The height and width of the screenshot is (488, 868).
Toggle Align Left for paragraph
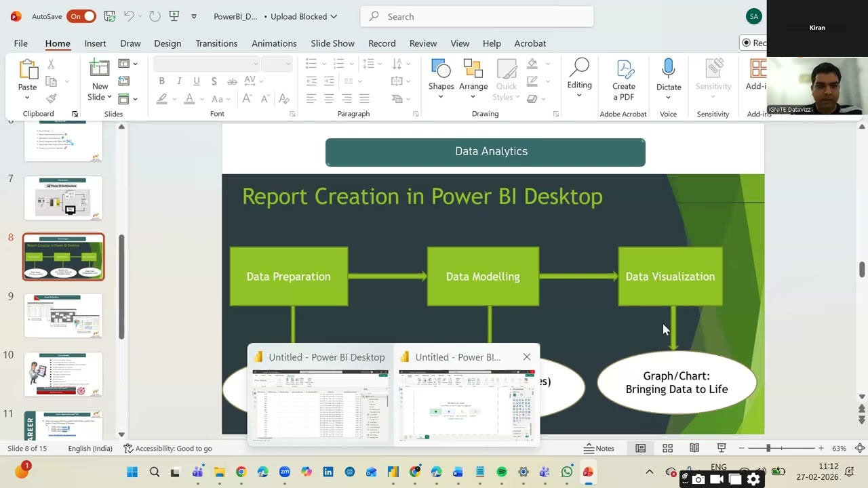click(x=311, y=98)
